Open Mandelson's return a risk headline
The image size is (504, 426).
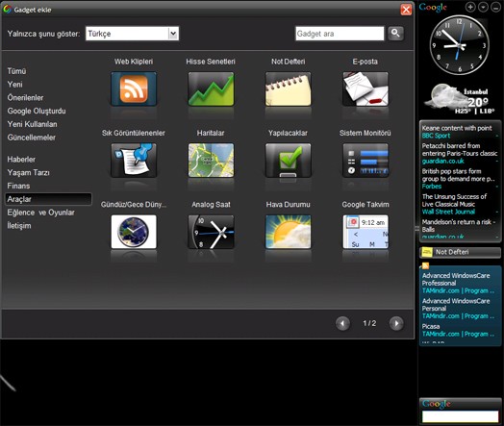tap(459, 226)
